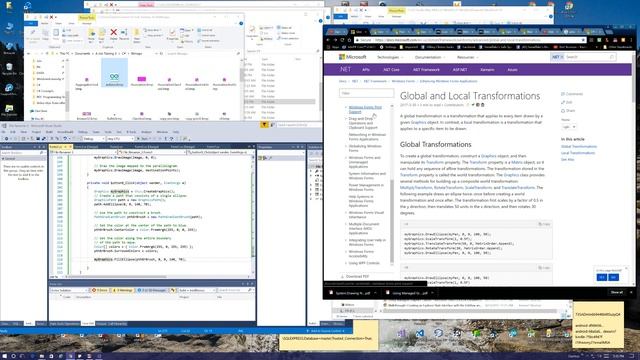Click Yes on page helpful feedback prompt

(601, 277)
